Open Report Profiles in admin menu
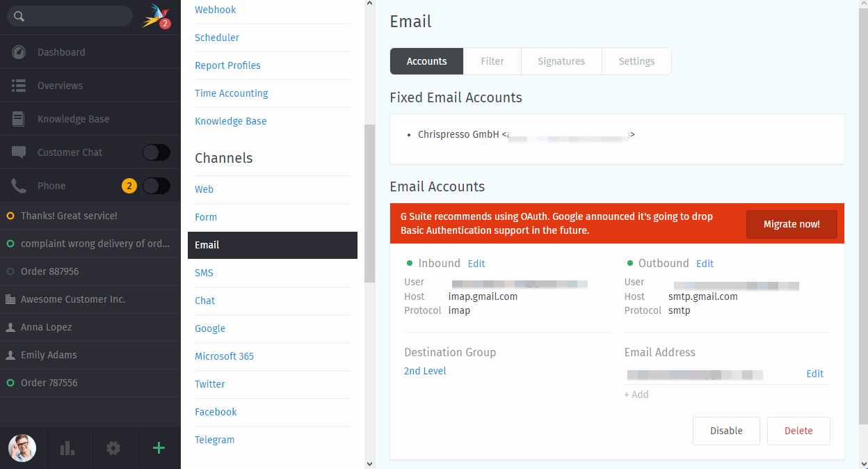The height and width of the screenshot is (469, 868). 227,65
